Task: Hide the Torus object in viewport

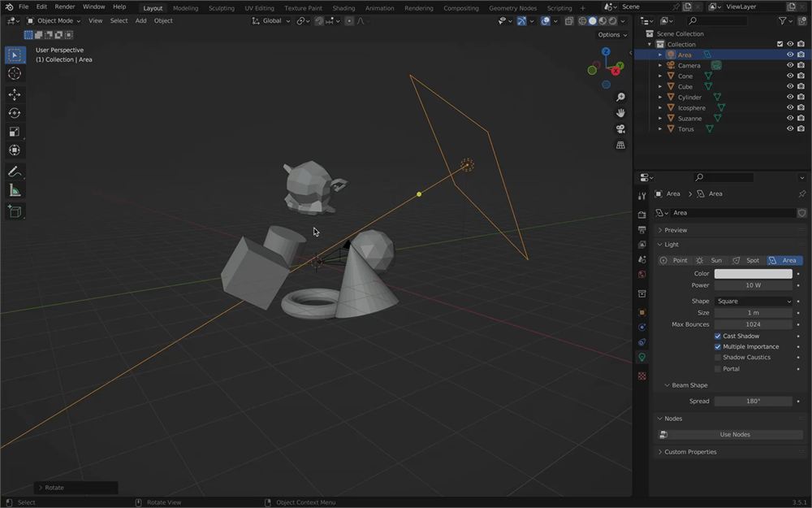Action: [x=790, y=129]
